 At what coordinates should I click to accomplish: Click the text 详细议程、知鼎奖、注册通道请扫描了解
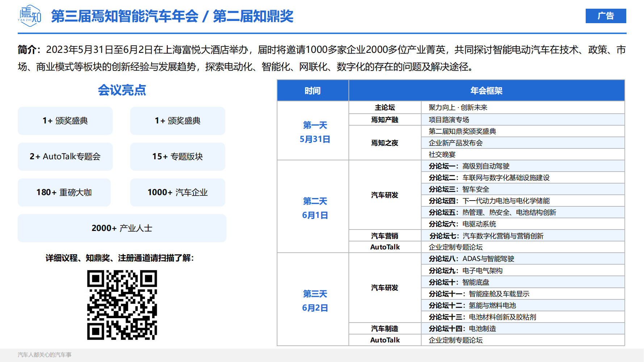[120, 258]
